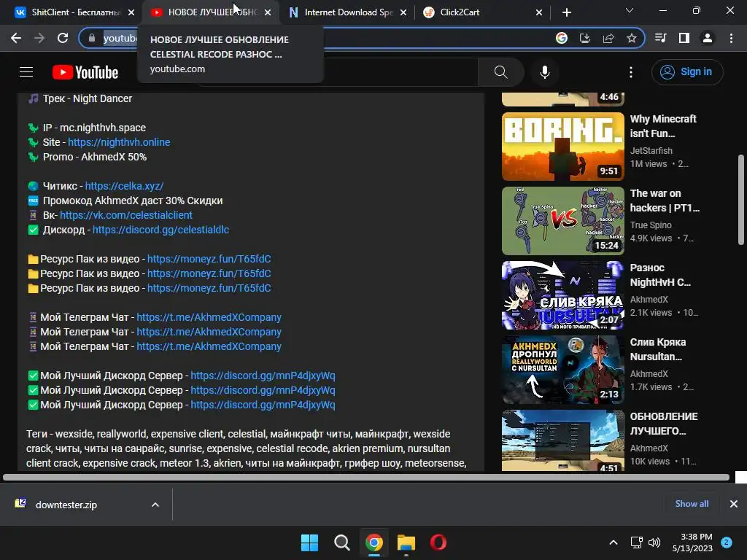Open the celka.xyz link
The width and height of the screenshot is (747, 560).
124,186
